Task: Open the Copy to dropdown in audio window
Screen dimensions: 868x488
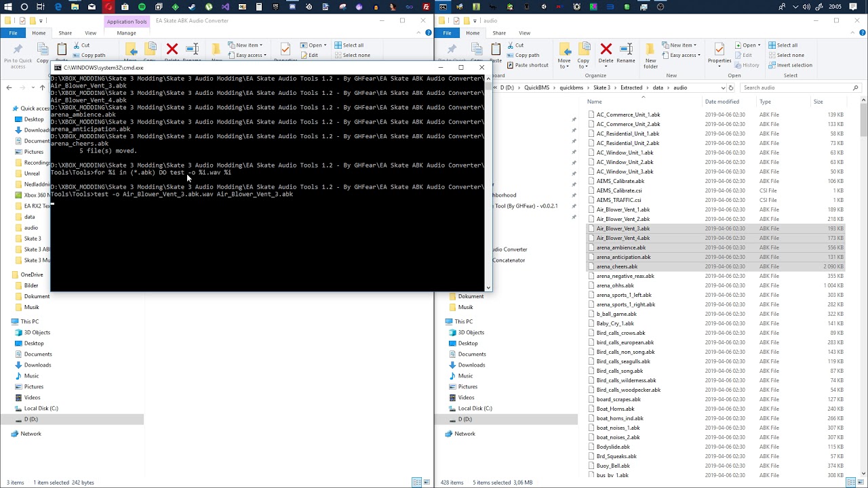Action: point(583,64)
